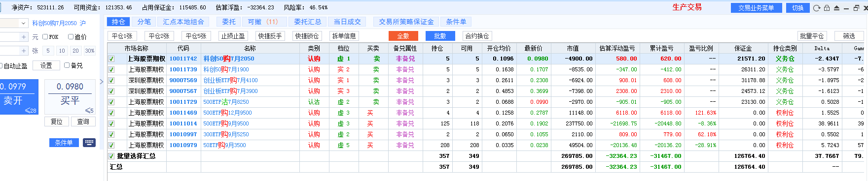868x181 pixels.
Task: Click the plus stepper next to the 元 price field
Action: coord(24,37)
